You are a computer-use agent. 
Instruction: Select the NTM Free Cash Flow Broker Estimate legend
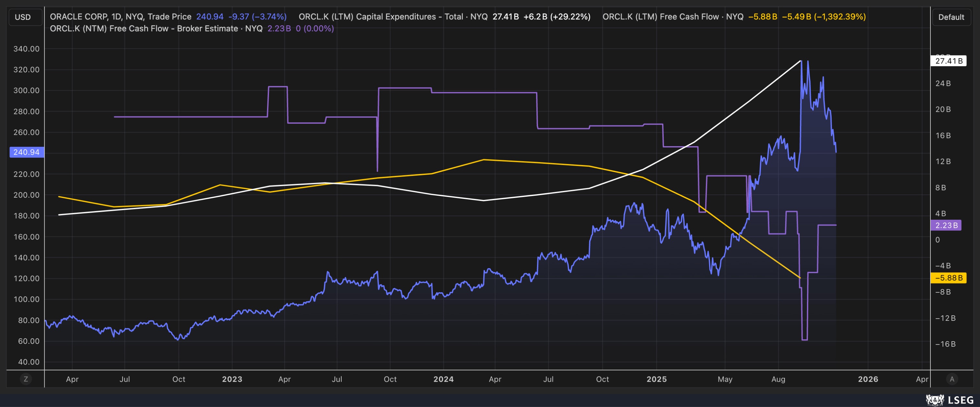point(156,29)
